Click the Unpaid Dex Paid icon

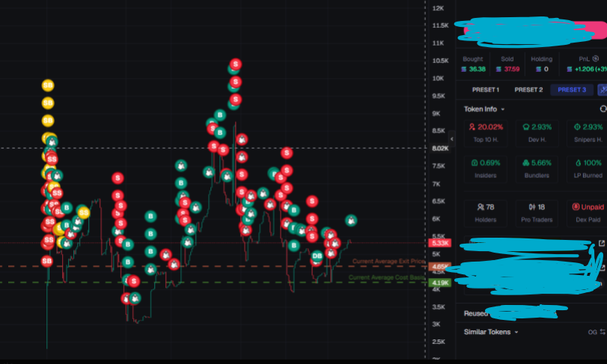click(576, 207)
